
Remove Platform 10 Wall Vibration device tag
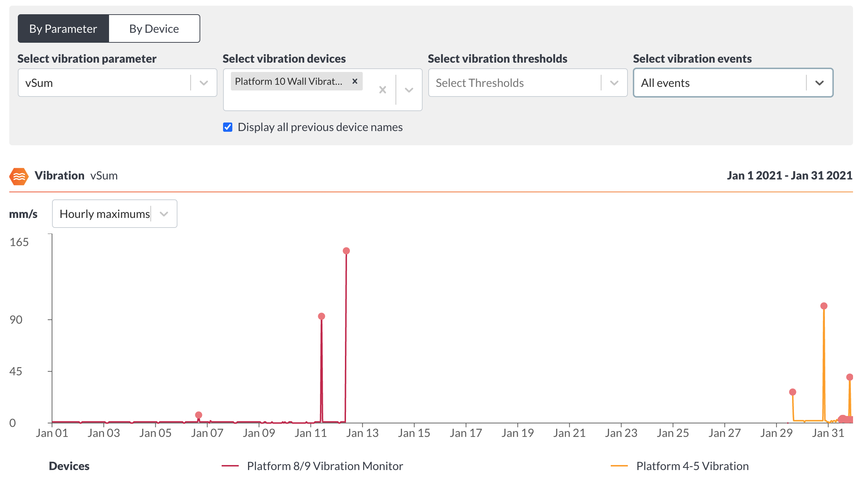pyautogui.click(x=355, y=81)
